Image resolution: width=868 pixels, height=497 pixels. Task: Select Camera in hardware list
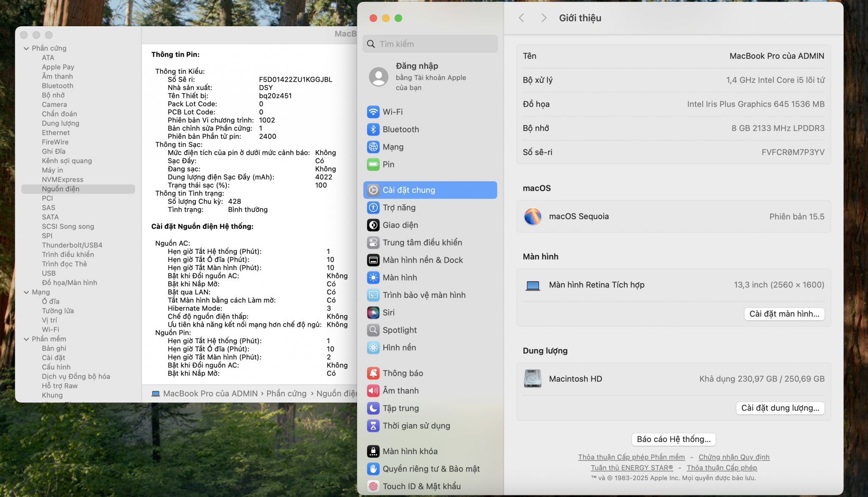(54, 105)
